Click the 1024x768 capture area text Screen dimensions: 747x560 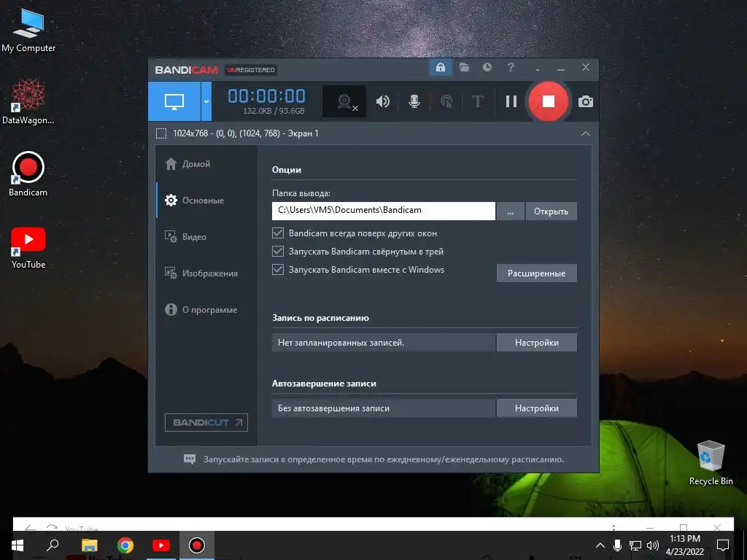[x=245, y=133]
